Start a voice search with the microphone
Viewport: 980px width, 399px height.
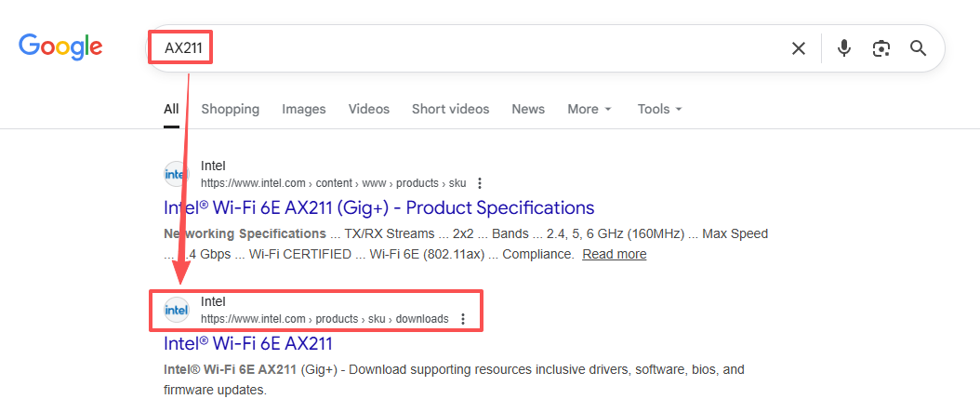[x=843, y=48]
